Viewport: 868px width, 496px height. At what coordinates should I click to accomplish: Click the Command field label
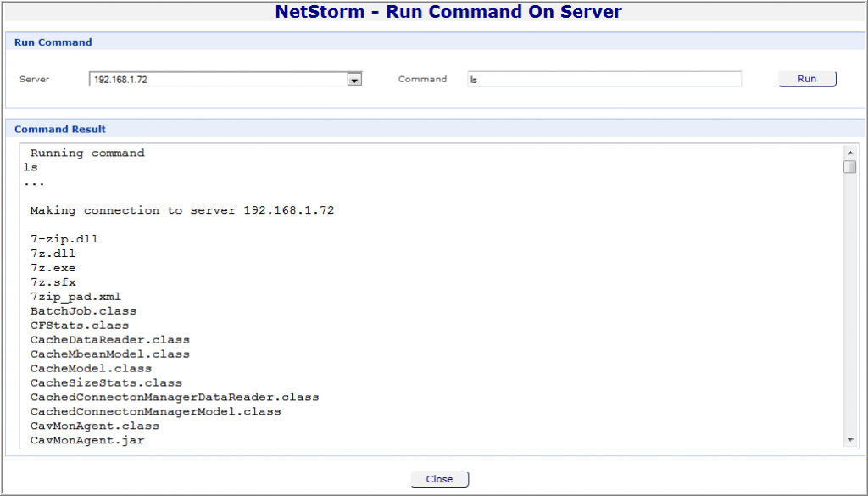[x=422, y=79]
